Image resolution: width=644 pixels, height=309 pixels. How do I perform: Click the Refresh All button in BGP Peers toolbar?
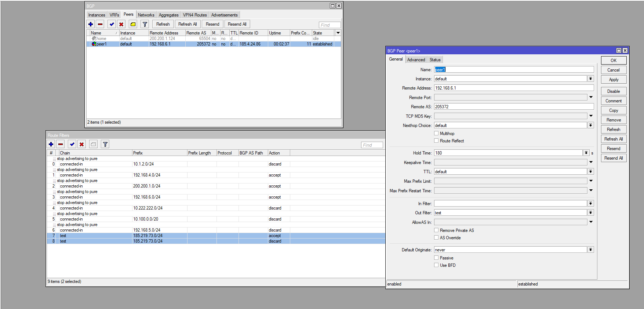pos(188,24)
